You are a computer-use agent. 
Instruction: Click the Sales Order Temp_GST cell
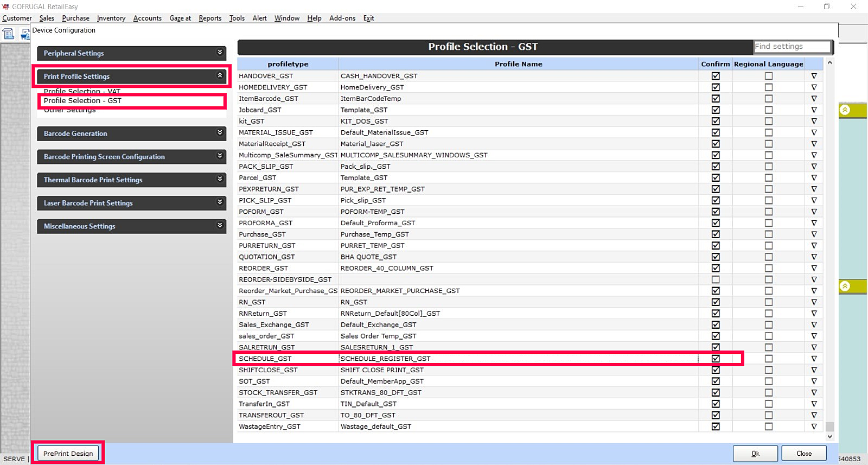tap(519, 336)
